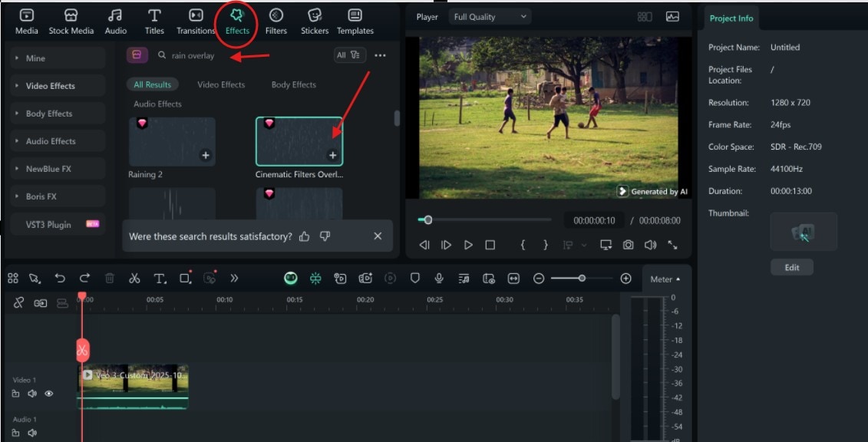Mute the Audio 1 track
Image resolution: width=868 pixels, height=442 pixels.
pyautogui.click(x=31, y=434)
